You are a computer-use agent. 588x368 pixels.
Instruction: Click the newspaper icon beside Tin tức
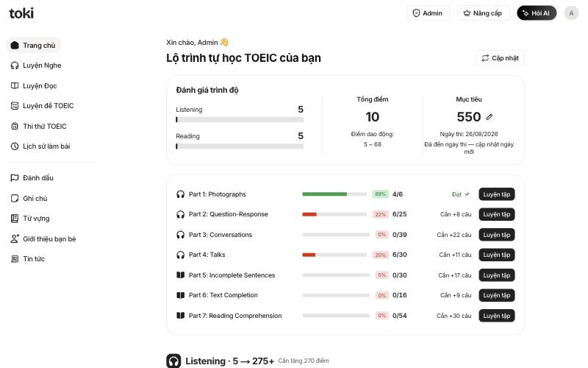point(15,259)
